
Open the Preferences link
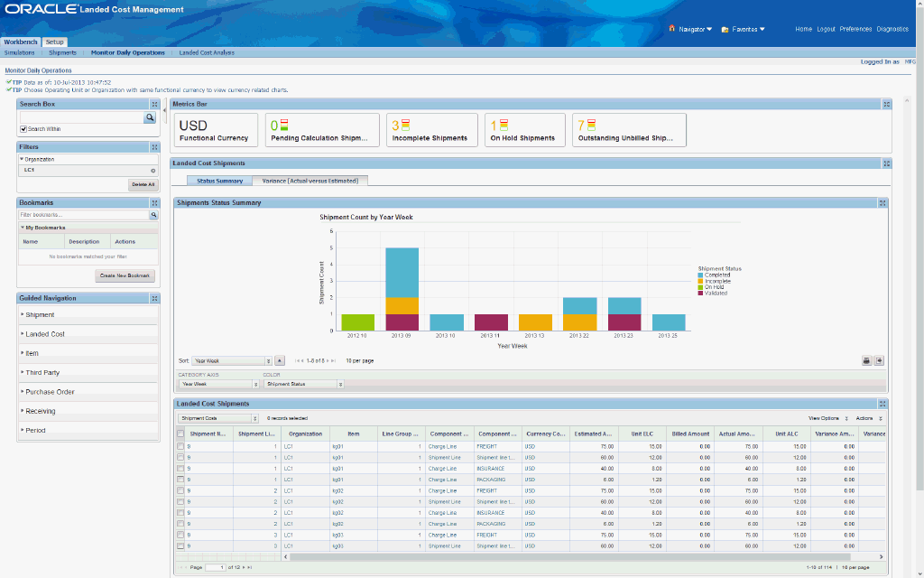[855, 29]
